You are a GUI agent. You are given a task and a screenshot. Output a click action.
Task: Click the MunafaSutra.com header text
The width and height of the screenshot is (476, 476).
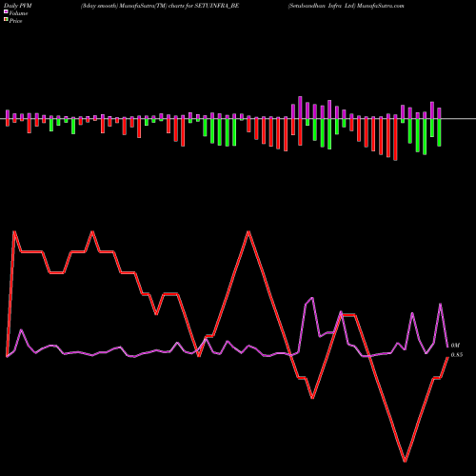(x=380, y=6)
